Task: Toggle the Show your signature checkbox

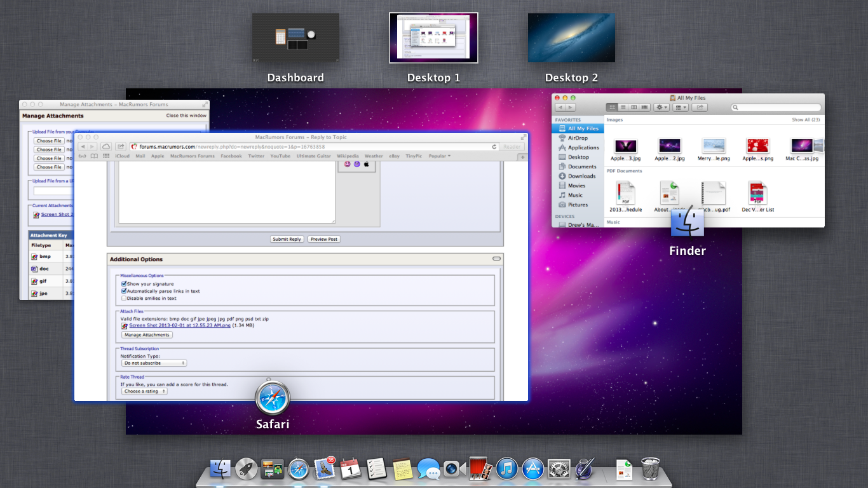Action: point(124,284)
